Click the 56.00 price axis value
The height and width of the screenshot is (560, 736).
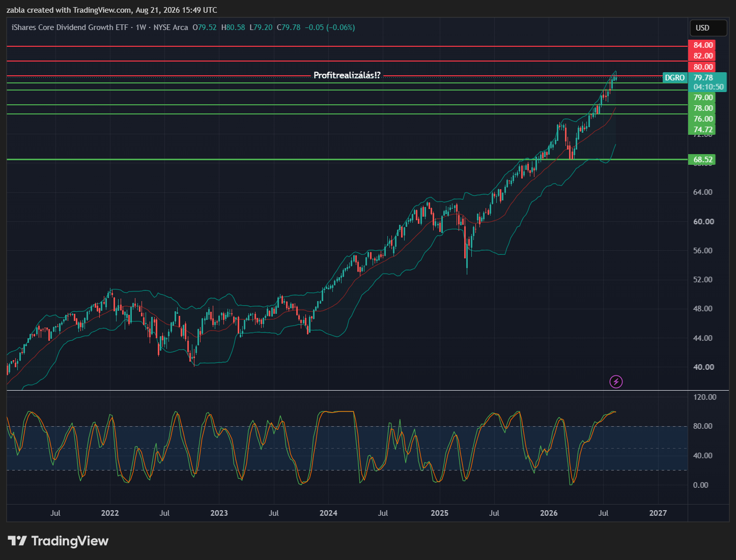pyautogui.click(x=703, y=251)
